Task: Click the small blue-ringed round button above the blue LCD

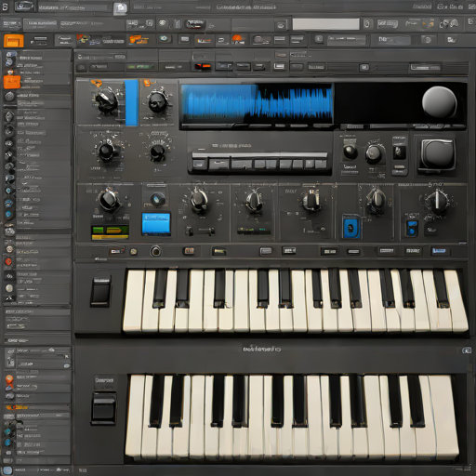Action: 157,200
